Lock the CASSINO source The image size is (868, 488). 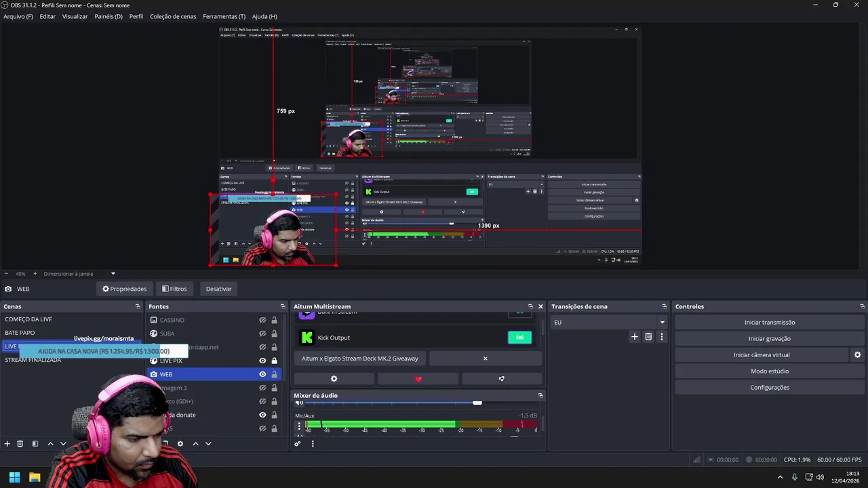coord(274,320)
